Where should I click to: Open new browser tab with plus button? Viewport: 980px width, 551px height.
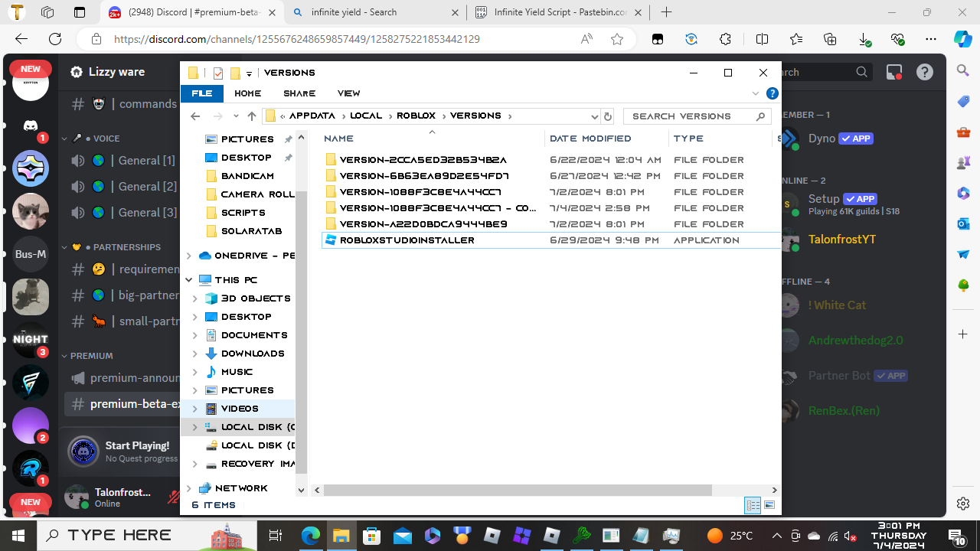[667, 12]
